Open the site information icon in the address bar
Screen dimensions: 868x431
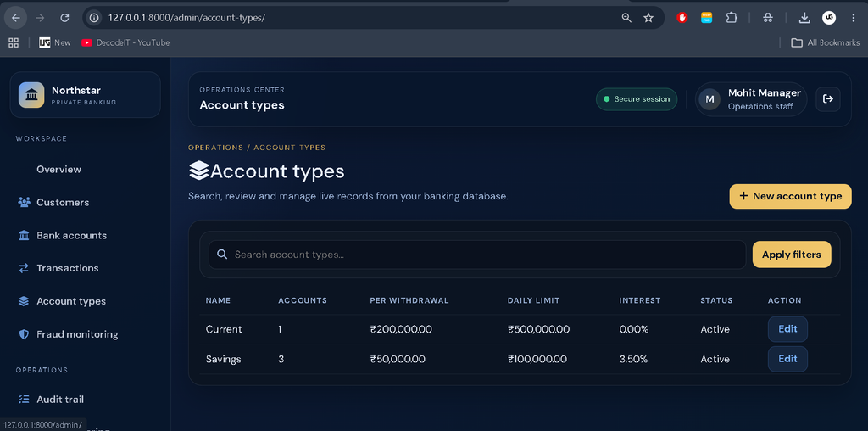pyautogui.click(x=94, y=18)
